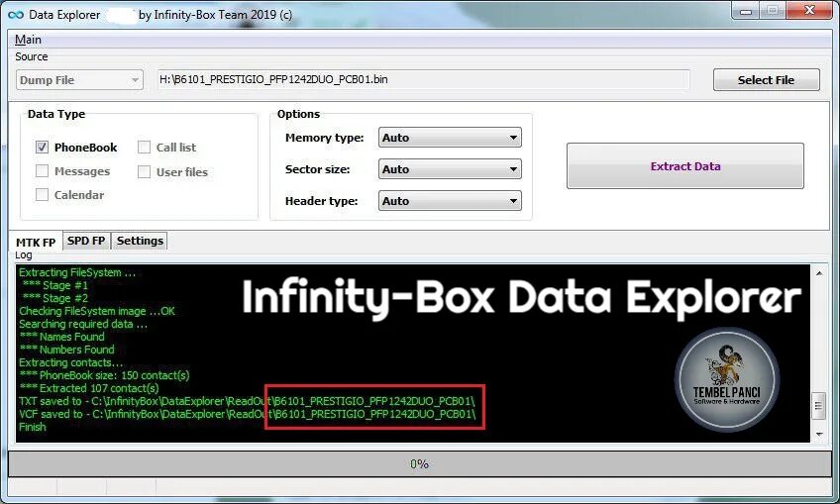Click 'Extracted 107 contact(s)' log line
The width and height of the screenshot is (840, 504).
(x=89, y=388)
